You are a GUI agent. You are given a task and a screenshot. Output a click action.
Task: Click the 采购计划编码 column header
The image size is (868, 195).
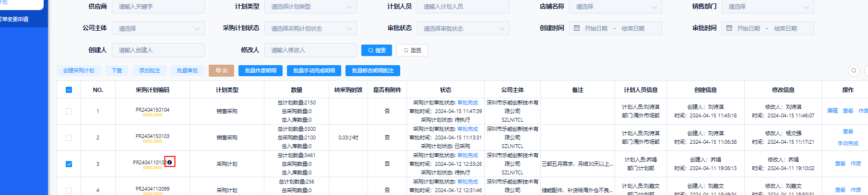point(153,90)
